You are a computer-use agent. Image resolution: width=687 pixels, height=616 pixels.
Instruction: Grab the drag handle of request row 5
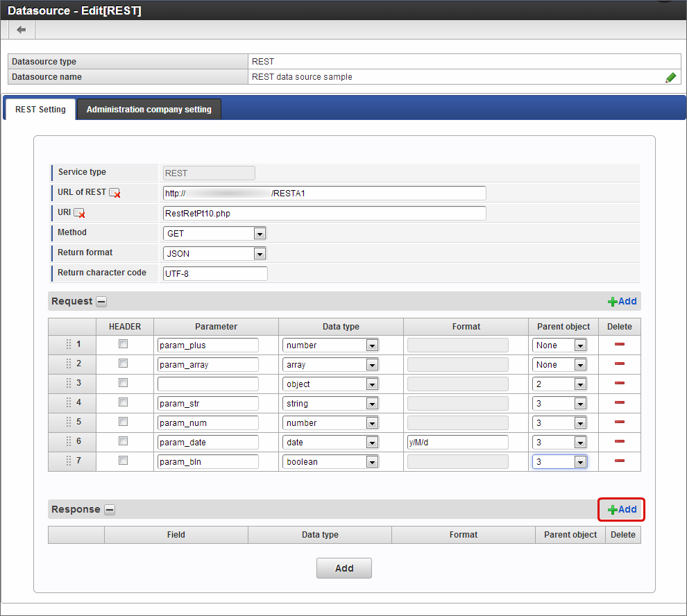[x=68, y=422]
